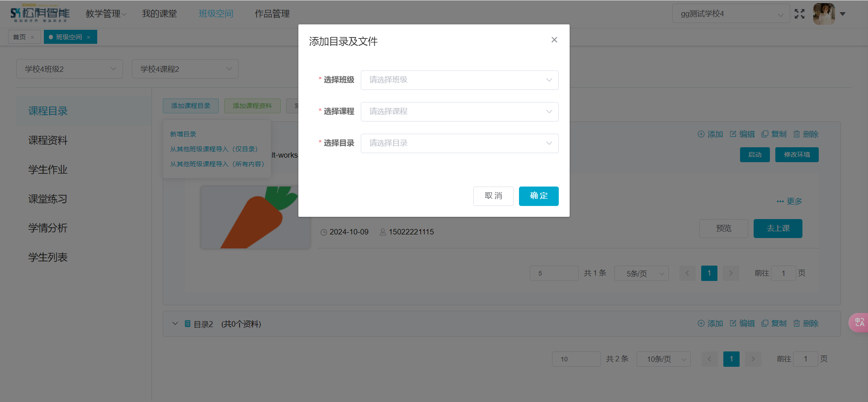Click 复制 icon in 目录2 row
This screenshot has height=402, width=868.
click(765, 323)
